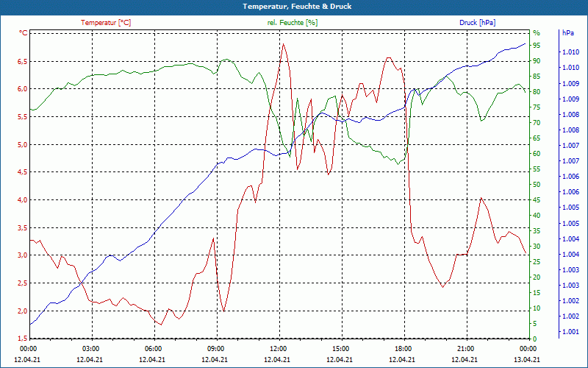The height and width of the screenshot is (368, 588).
Task: Click the 45 tick on humidity axis
Action: click(537, 200)
